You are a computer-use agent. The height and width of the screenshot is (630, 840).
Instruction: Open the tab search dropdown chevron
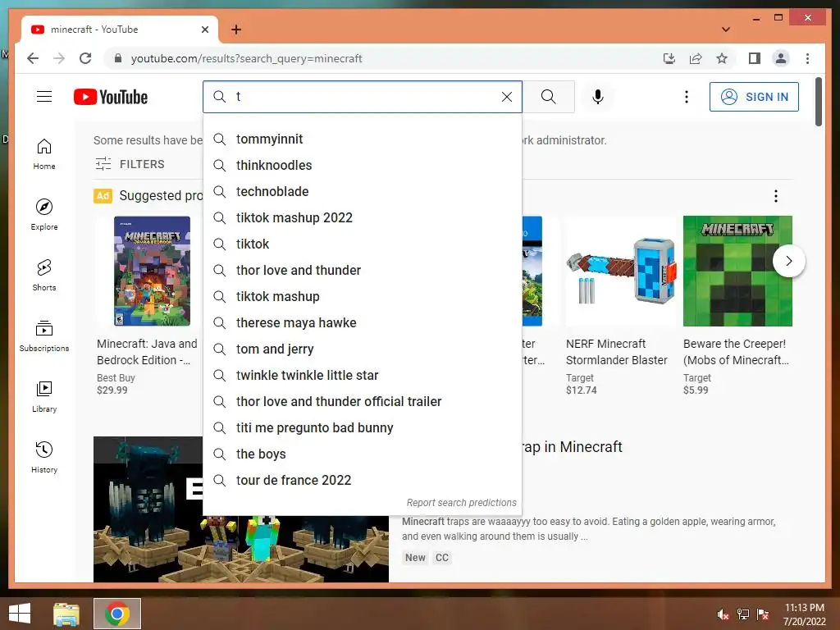(x=726, y=30)
